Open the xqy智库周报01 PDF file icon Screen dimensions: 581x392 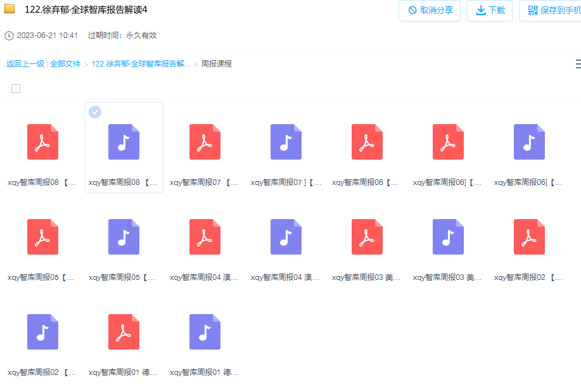[124, 332]
